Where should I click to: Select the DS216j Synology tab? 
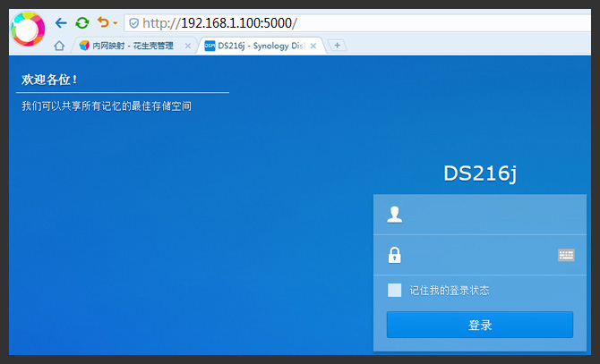(261, 46)
